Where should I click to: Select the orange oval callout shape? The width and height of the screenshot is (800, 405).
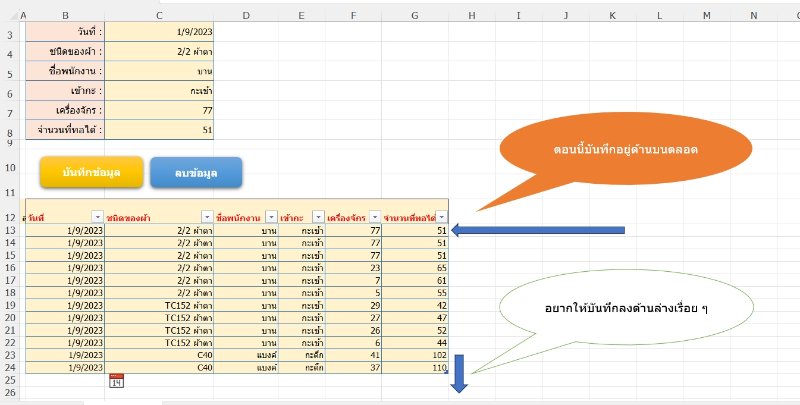[x=613, y=151]
